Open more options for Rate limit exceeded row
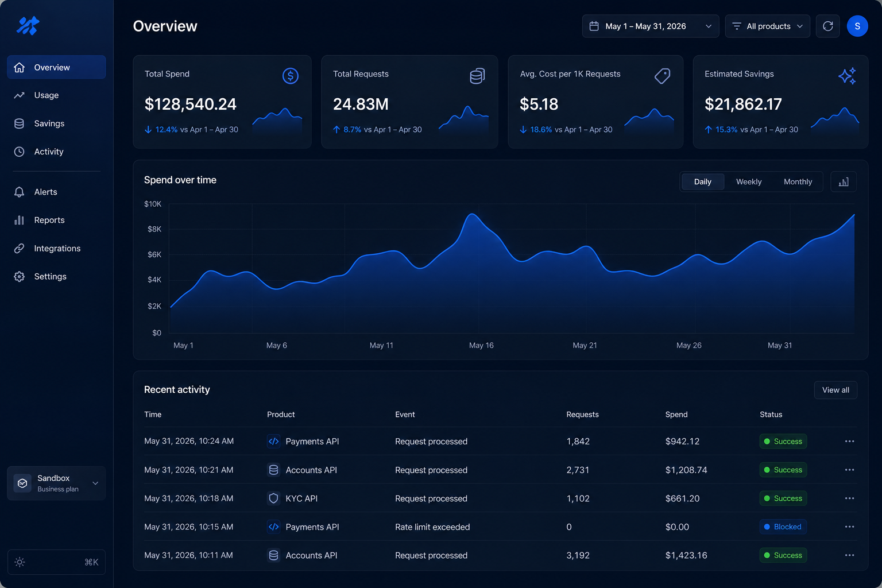 (850, 527)
